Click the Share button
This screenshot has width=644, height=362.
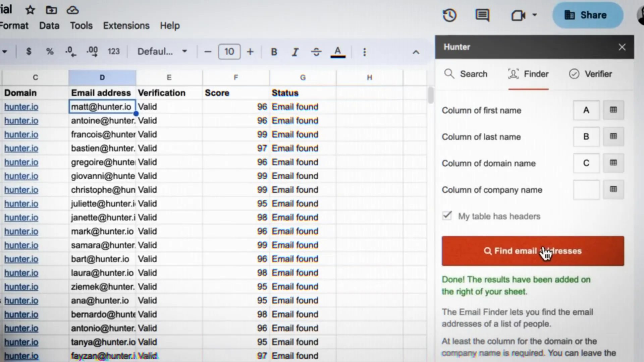[x=588, y=15]
